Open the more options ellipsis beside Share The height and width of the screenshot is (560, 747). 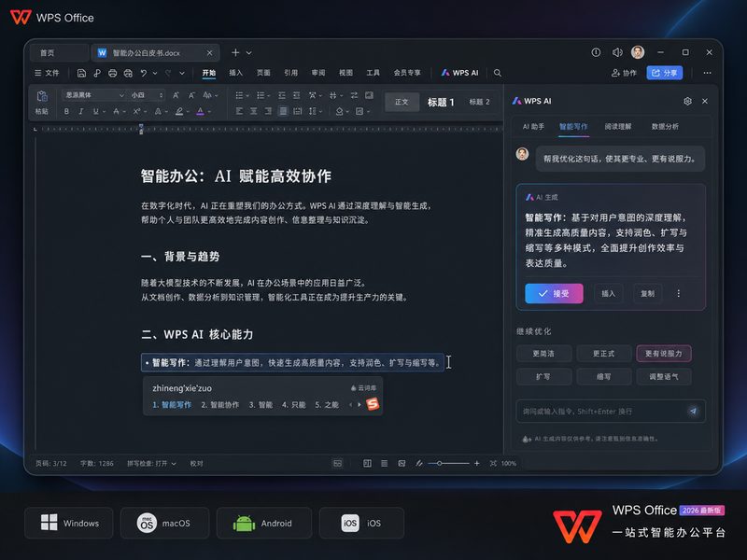click(707, 73)
